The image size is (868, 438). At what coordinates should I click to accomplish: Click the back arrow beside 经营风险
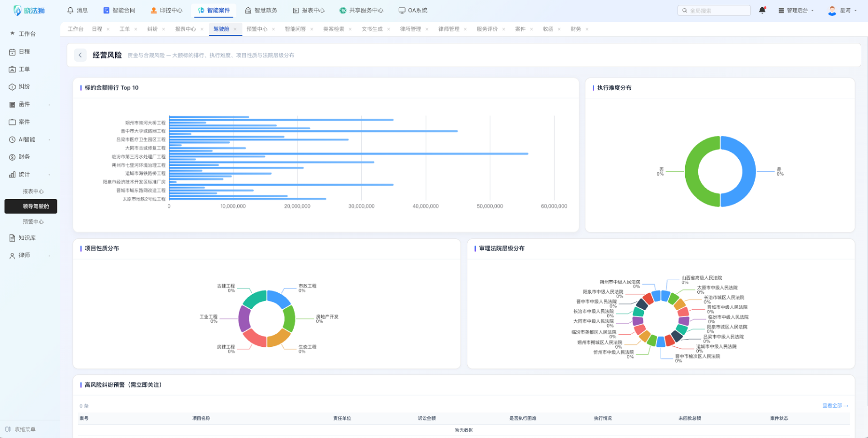(81, 55)
